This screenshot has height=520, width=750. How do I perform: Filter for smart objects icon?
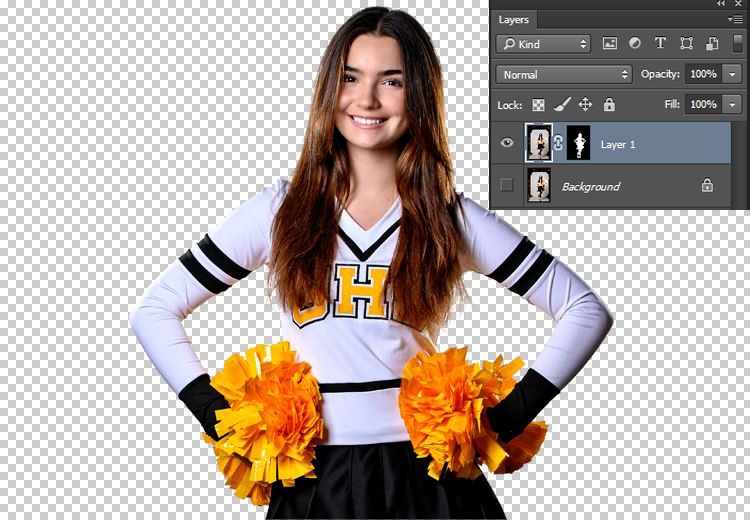click(712, 44)
